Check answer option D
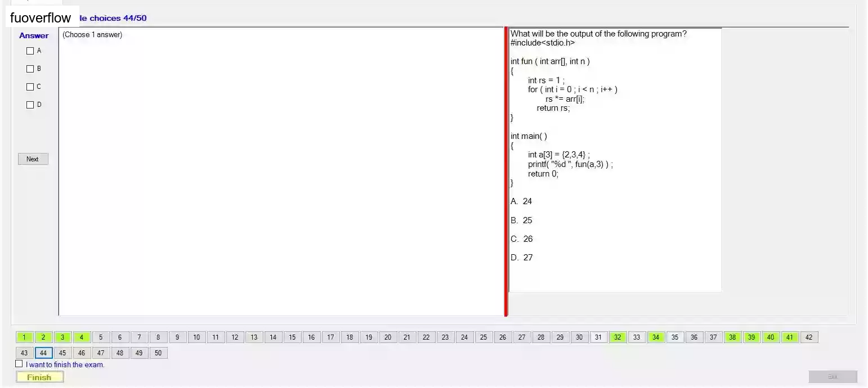This screenshot has width=868, height=388. tap(30, 105)
